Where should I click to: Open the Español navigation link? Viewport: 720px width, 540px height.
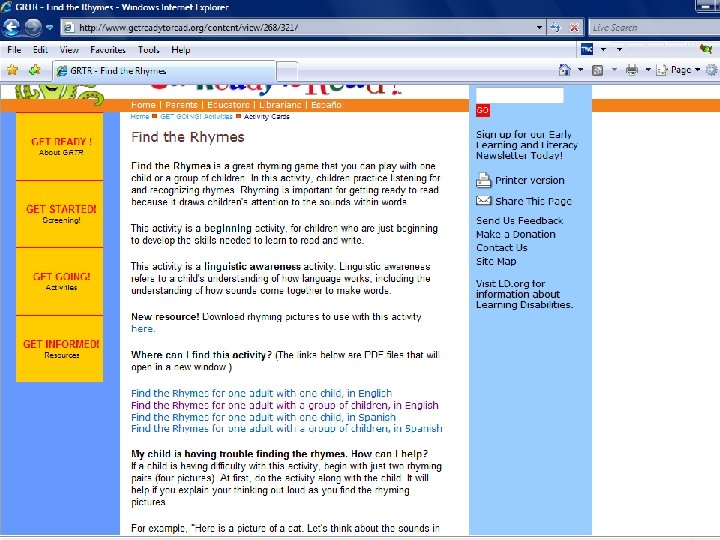326,105
